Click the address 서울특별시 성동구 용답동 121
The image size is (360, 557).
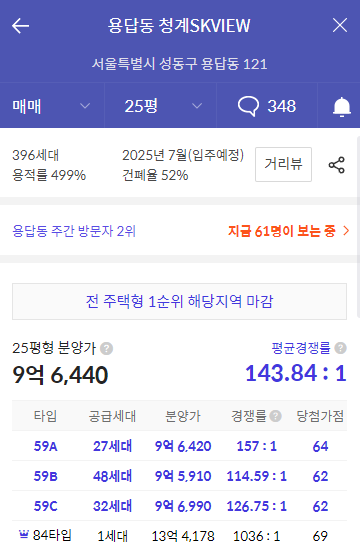pos(179,64)
